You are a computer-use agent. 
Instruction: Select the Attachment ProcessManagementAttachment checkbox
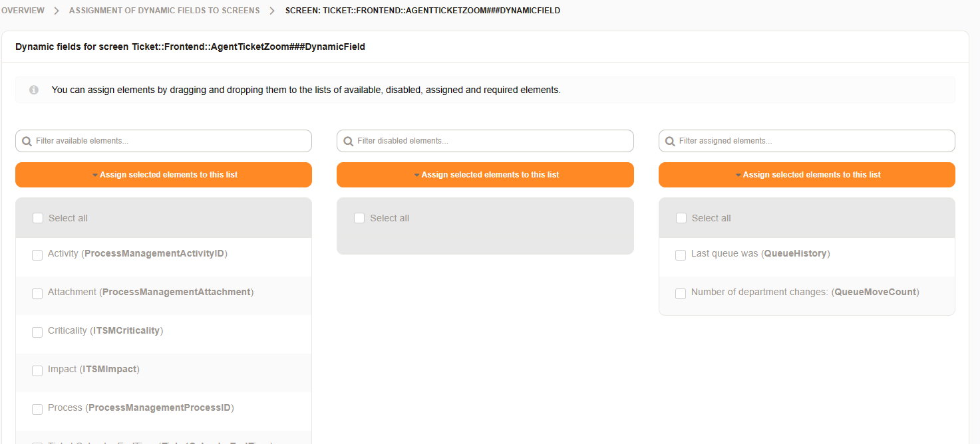click(x=37, y=293)
